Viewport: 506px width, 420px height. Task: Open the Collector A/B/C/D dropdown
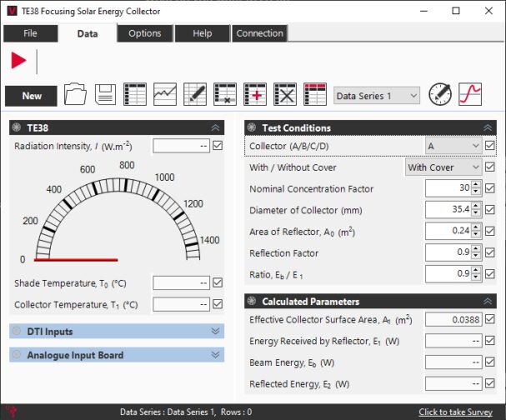tap(453, 146)
